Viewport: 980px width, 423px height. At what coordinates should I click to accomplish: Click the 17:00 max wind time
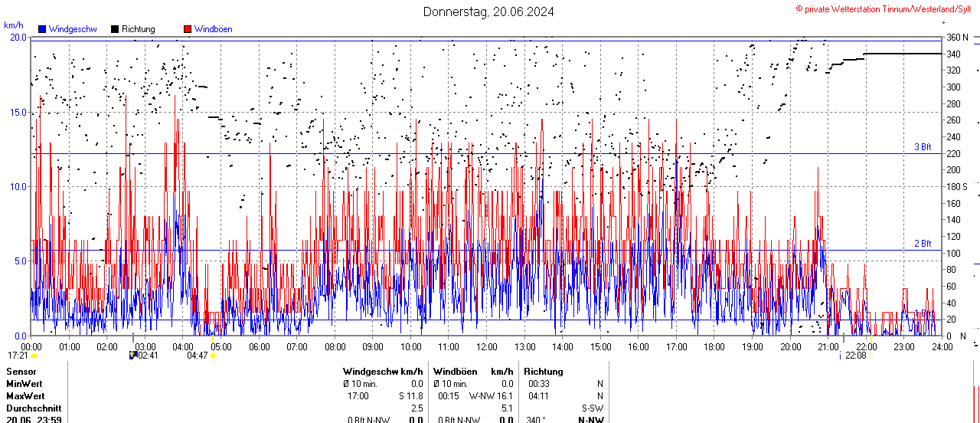click(358, 396)
